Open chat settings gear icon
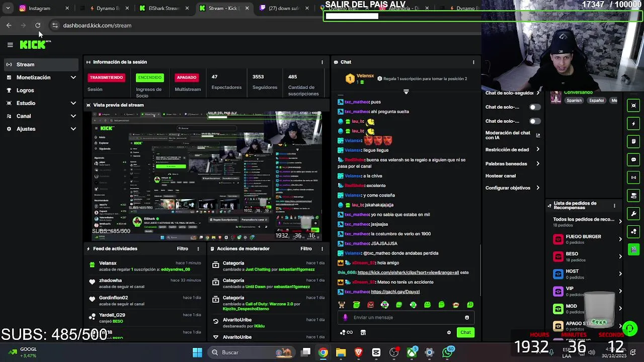Viewport: 644px width, 362px height. [x=449, y=332]
